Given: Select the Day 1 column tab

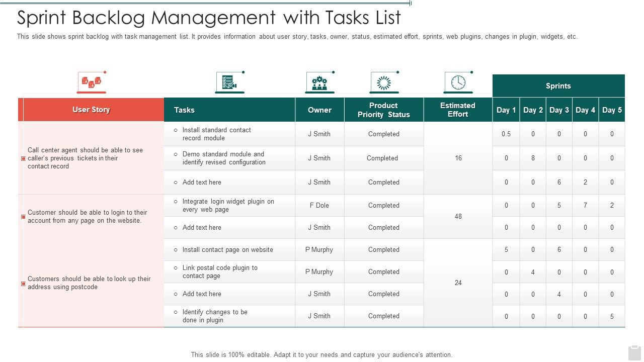Looking at the screenshot, I should (507, 110).
